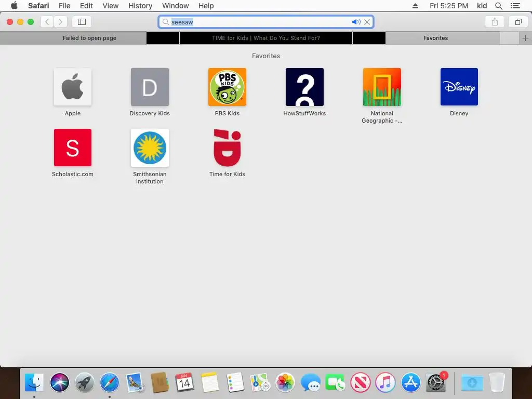This screenshot has height=399, width=532.
Task: Open the Trash in the Dock
Action: click(x=497, y=382)
